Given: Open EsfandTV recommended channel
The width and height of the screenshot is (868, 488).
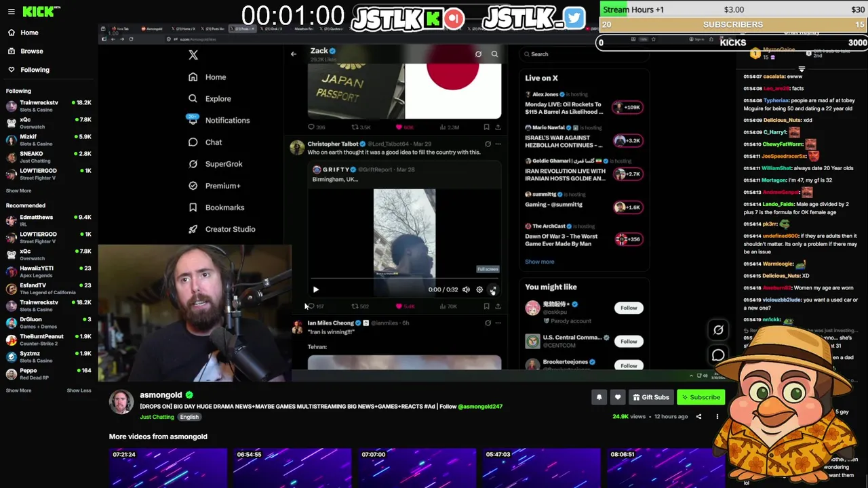Looking at the screenshot, I should pyautogui.click(x=47, y=289).
